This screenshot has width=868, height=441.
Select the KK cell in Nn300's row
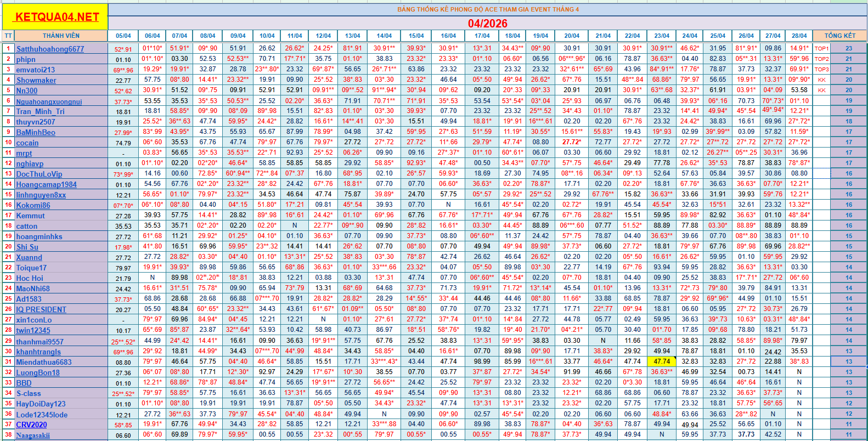pos(821,91)
